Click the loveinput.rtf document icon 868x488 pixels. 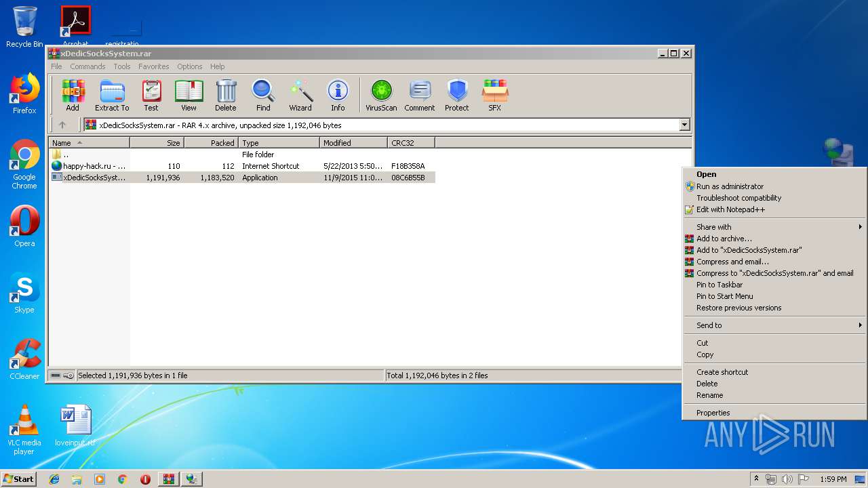(75, 426)
